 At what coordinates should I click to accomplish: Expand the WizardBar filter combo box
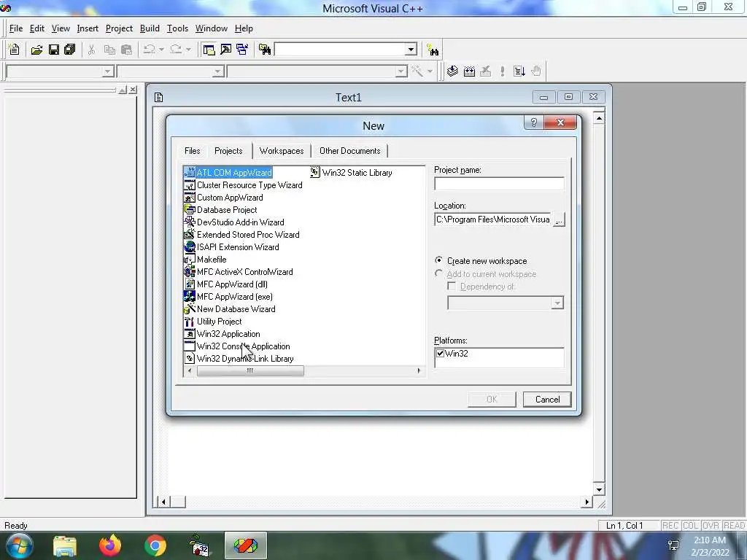tap(217, 71)
